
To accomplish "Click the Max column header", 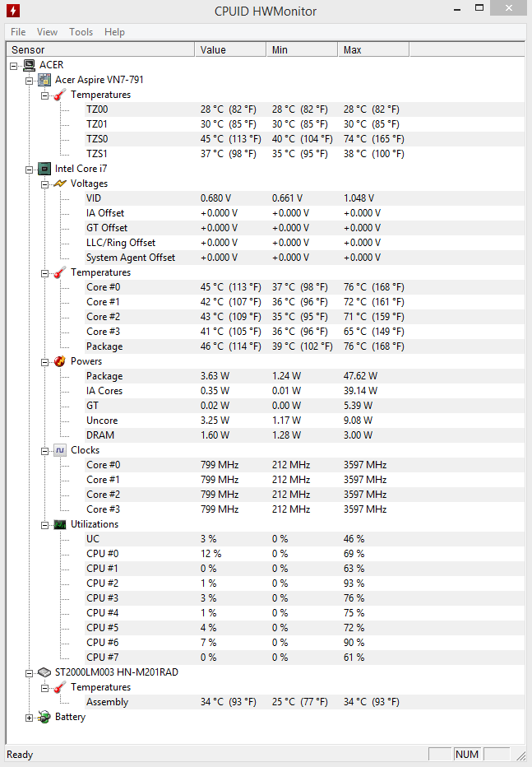I will point(373,50).
